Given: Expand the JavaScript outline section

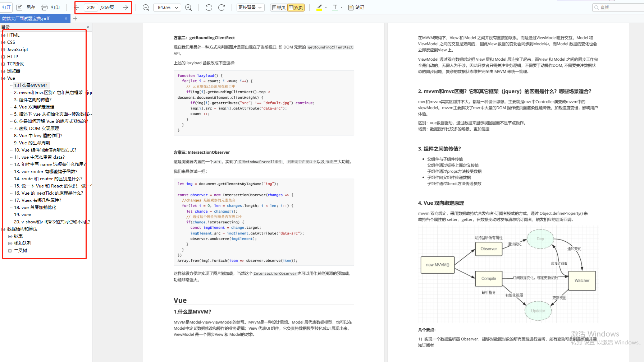Looking at the screenshot, I should pos(3,50).
